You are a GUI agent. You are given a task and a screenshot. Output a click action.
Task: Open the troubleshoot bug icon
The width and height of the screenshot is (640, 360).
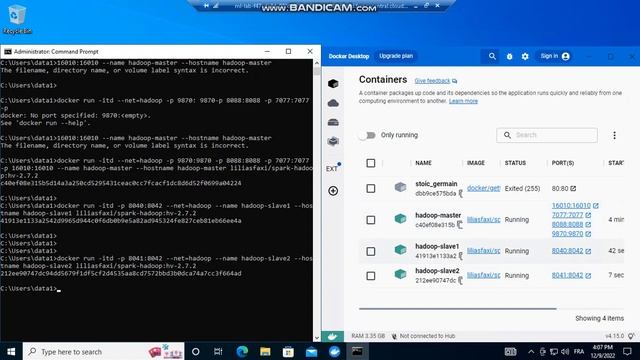coord(509,56)
